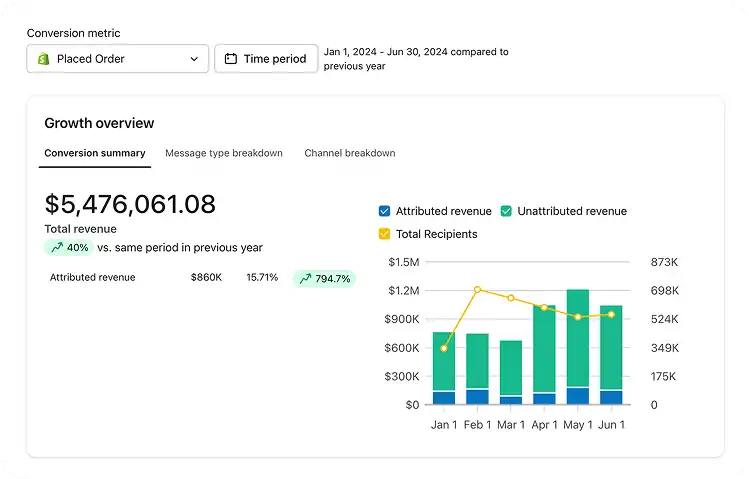Toggle the Unattributed revenue legend checkbox
Screen dimensions: 749x479
[506, 211]
